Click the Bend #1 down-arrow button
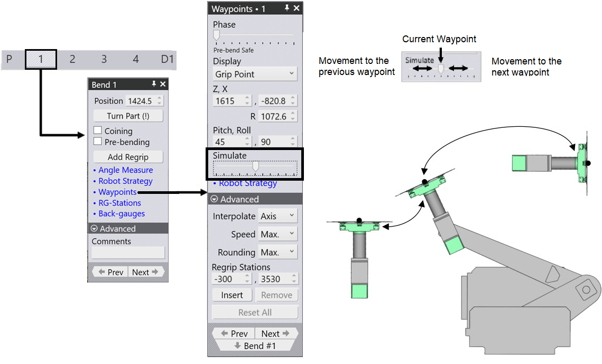Image resolution: width=602 pixels, height=364 pixels. [x=255, y=346]
